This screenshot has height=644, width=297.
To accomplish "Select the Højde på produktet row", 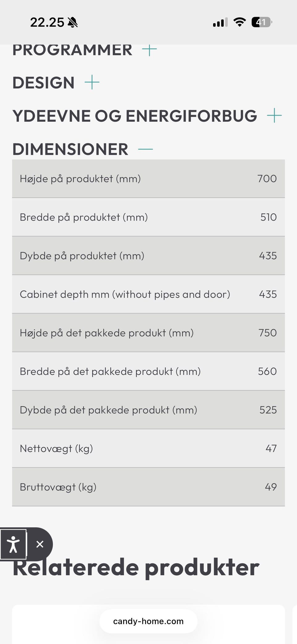I will click(148, 179).
